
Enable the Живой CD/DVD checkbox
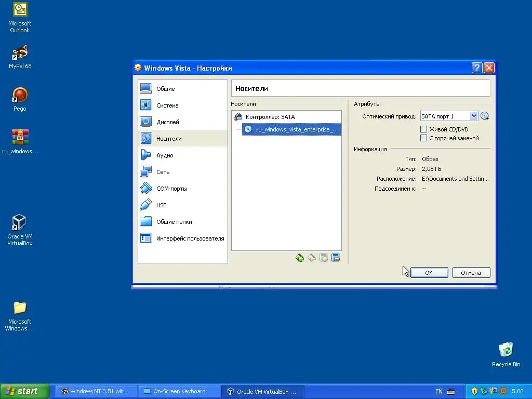tap(424, 129)
